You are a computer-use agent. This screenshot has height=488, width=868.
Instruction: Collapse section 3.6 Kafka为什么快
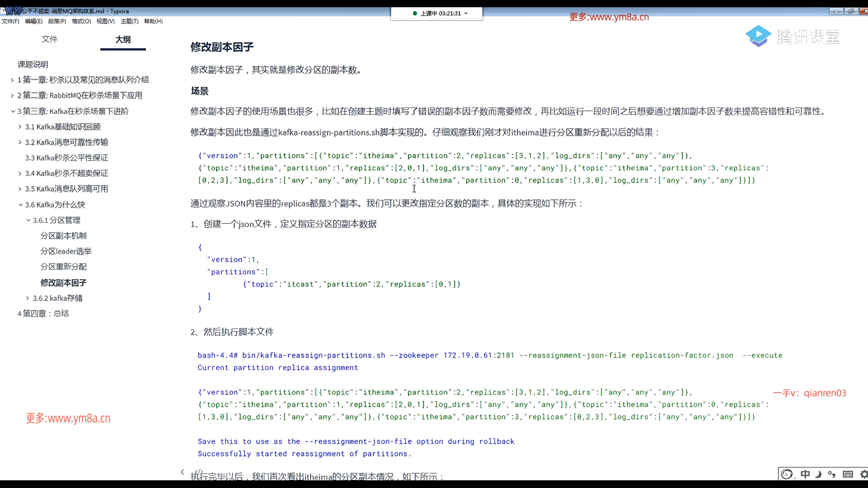(20, 205)
